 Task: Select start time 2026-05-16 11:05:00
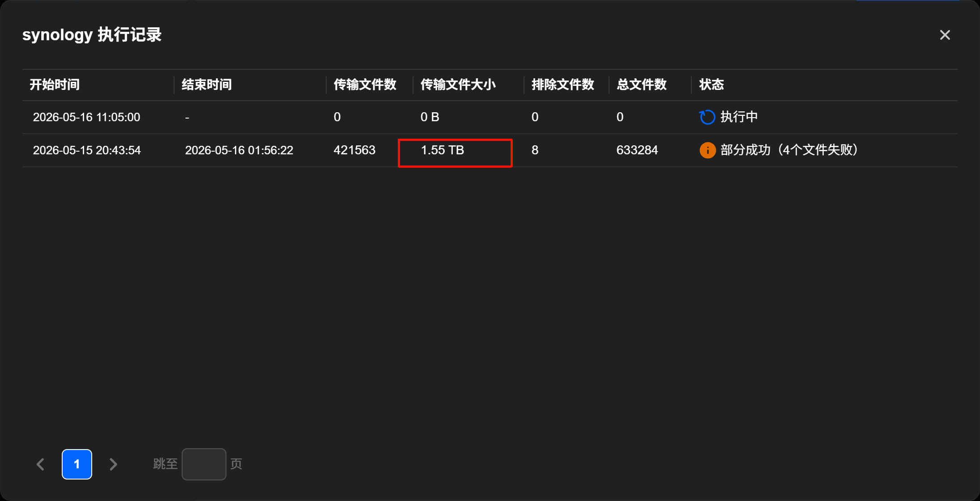point(87,117)
